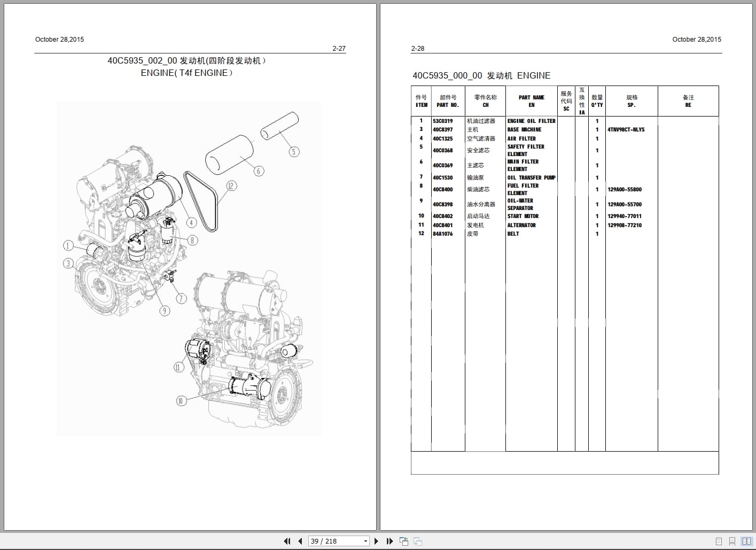The image size is (756, 550).
Task: Click the START MOTOR part name
Action: 523,216
